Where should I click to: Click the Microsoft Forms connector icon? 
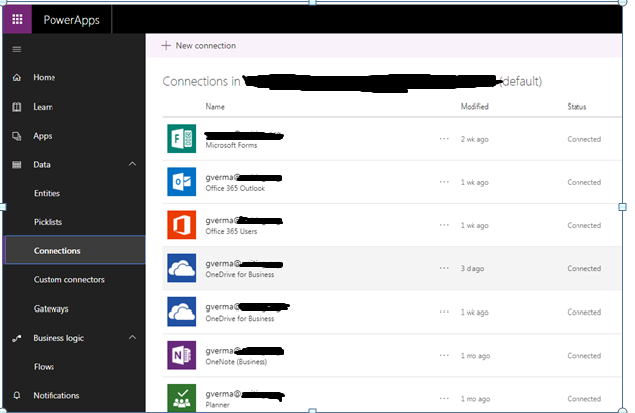tap(181, 138)
